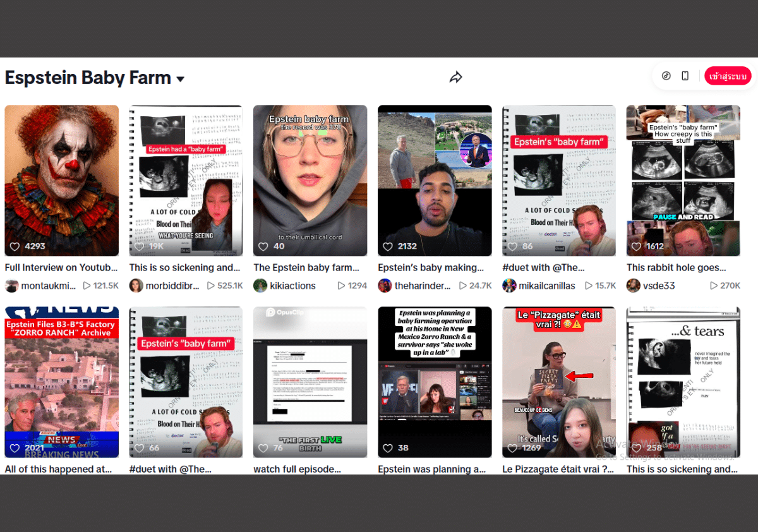758x532 pixels.
Task: Click heart icon on the 2132-likes video
Action: 388,246
